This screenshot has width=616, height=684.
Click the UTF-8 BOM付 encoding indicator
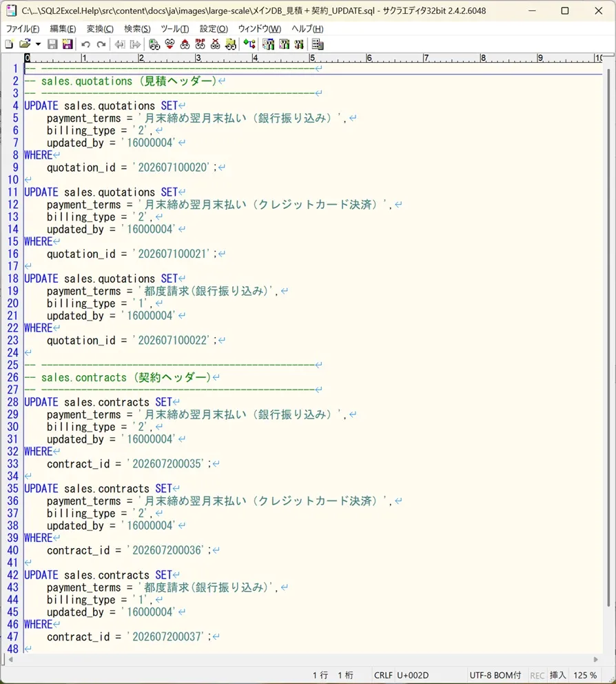pos(495,675)
